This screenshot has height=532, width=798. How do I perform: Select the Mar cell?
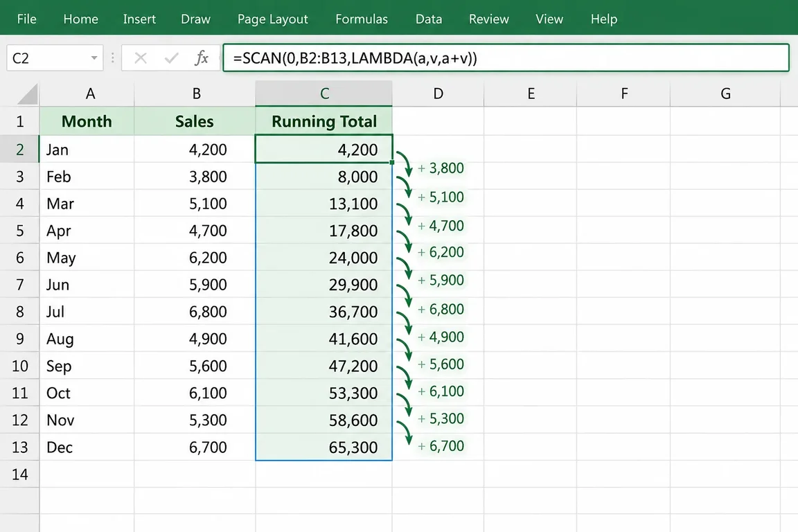click(x=87, y=203)
